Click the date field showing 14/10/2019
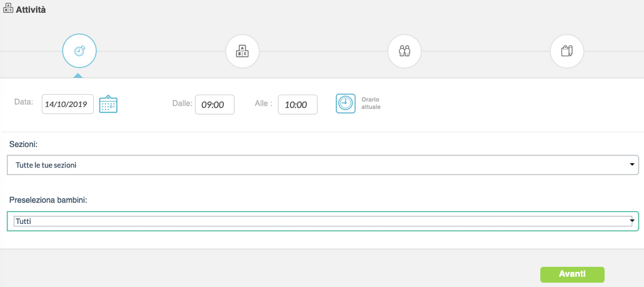 (x=67, y=104)
